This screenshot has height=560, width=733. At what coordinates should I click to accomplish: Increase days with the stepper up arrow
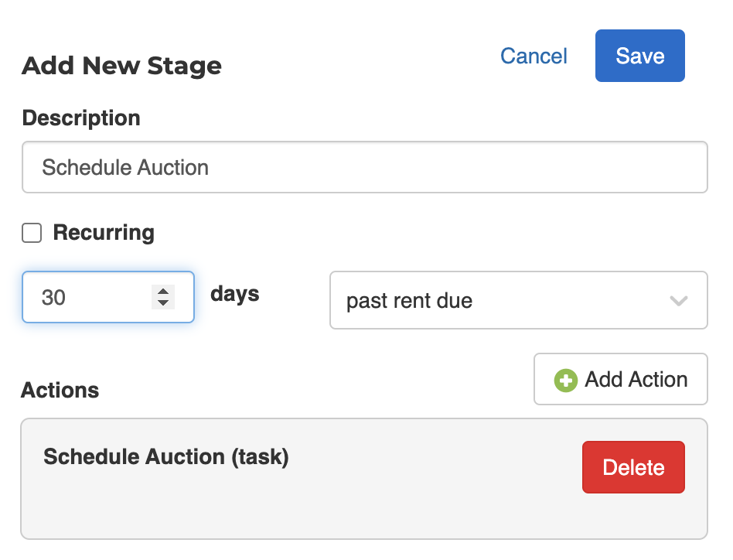162,291
